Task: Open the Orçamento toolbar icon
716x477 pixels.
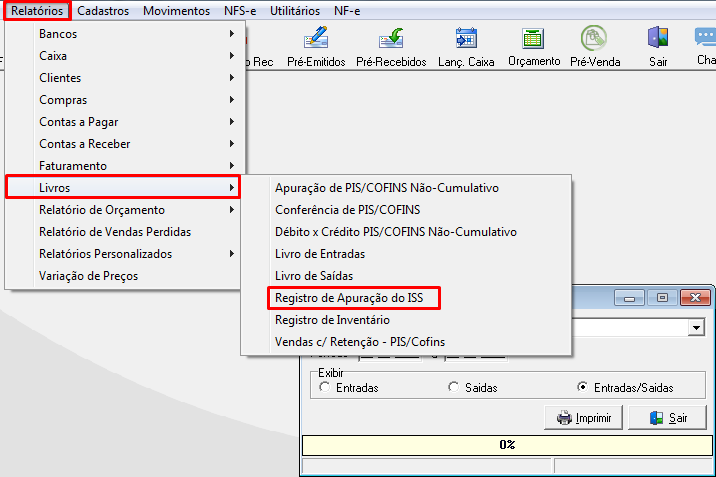Action: coord(533,38)
